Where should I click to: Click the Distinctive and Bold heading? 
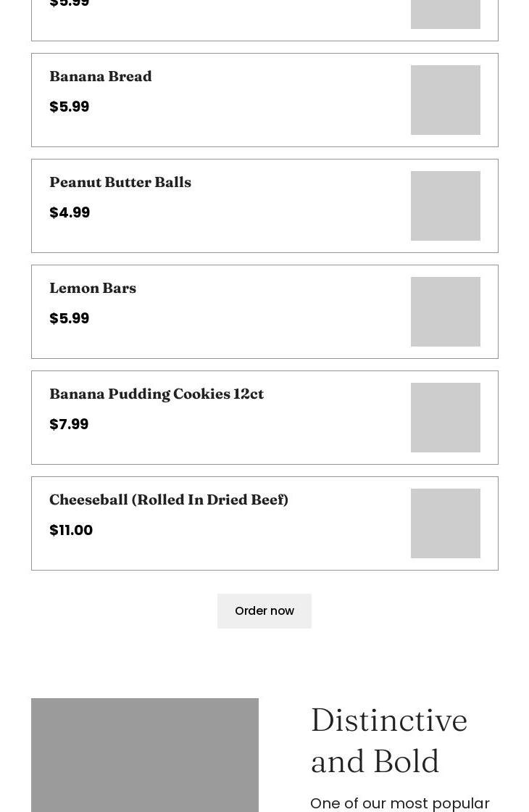pos(389,739)
